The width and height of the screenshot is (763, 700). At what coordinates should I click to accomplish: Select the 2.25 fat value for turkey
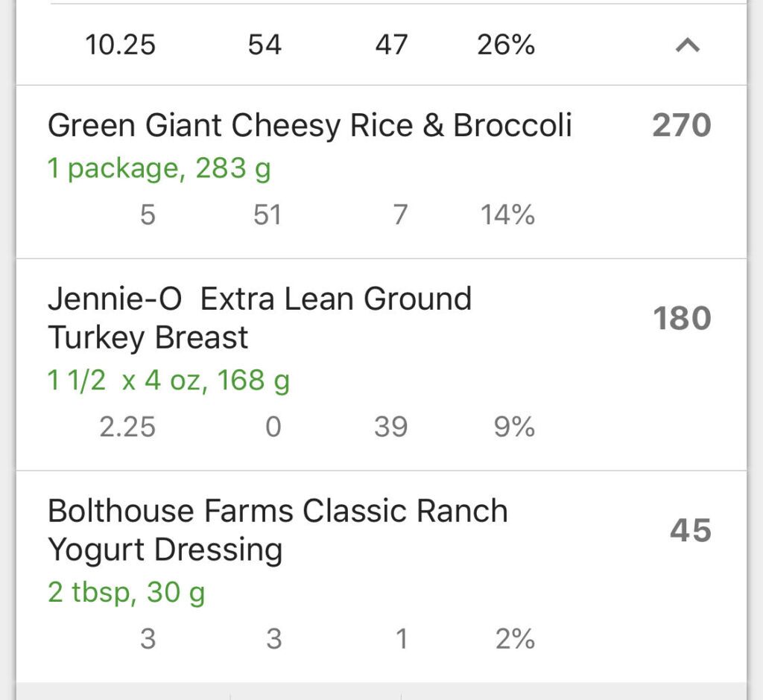tap(127, 427)
